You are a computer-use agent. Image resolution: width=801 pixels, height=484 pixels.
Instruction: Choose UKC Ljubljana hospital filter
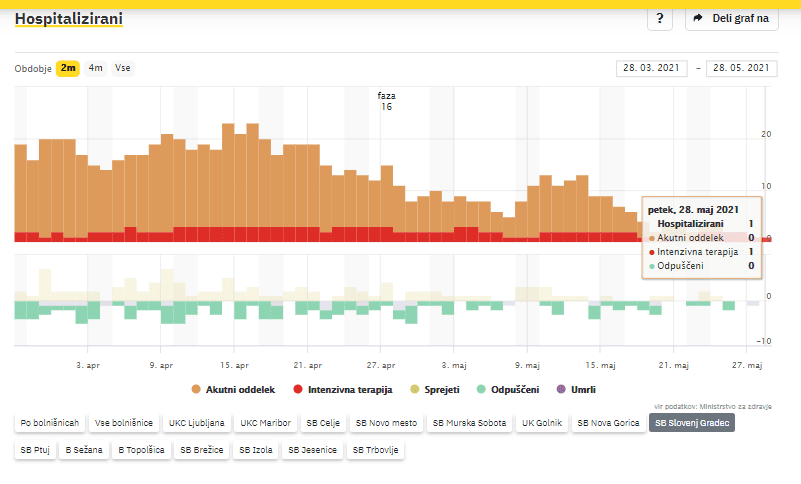click(x=197, y=423)
